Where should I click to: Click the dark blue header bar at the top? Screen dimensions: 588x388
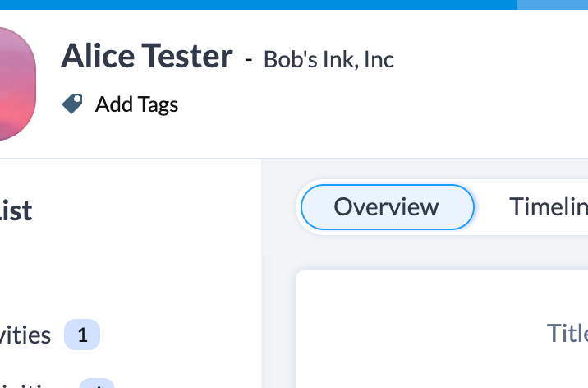[259, 4]
